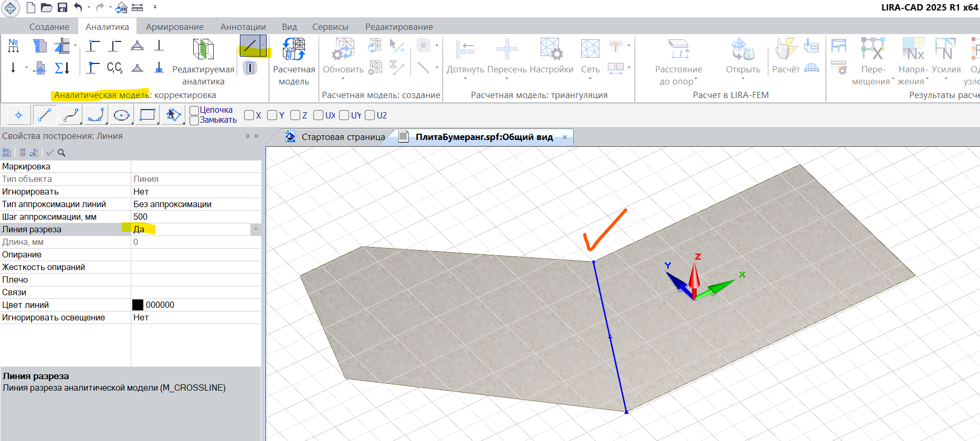Click the C1C2 stiffness icon
The height and width of the screenshot is (441, 980).
tap(114, 68)
